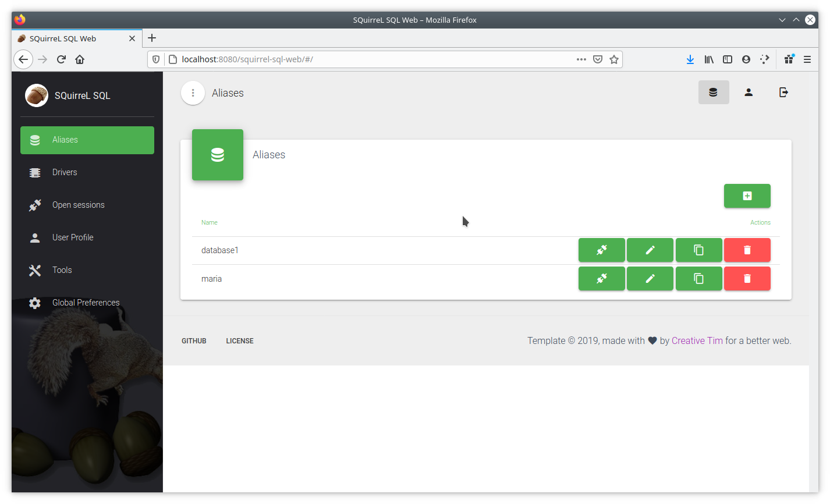Delete the maria alias

click(747, 279)
